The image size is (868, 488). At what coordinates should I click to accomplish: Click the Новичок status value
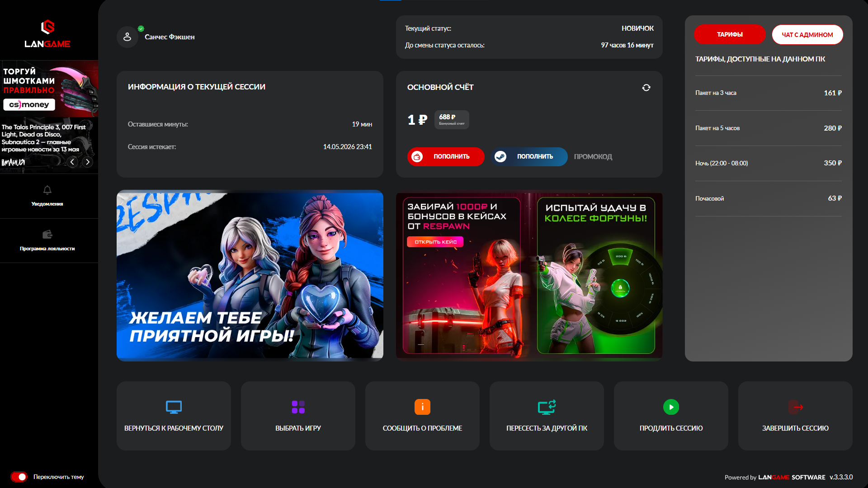click(637, 28)
